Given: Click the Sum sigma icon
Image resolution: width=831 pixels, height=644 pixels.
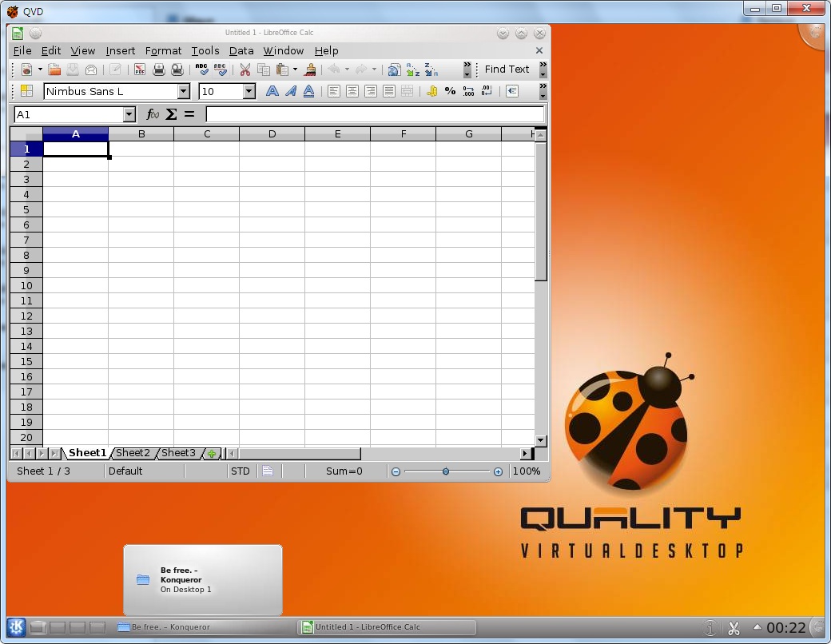Looking at the screenshot, I should 171,114.
